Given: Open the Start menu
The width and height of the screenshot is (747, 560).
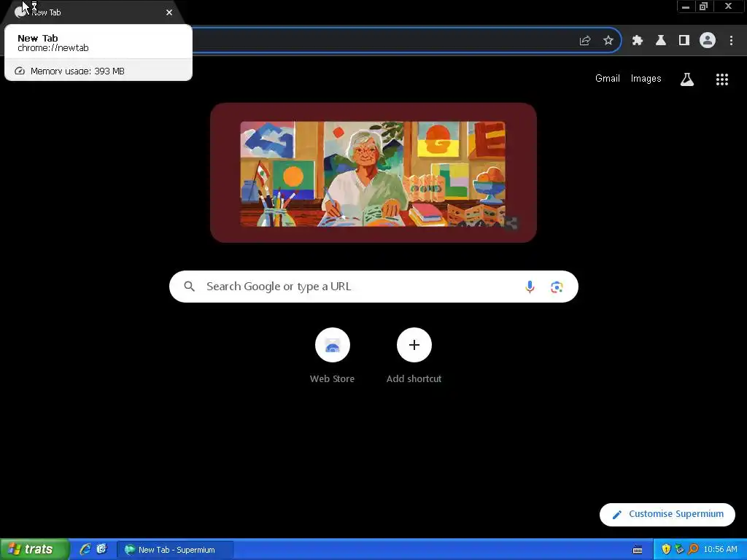Looking at the screenshot, I should click(x=34, y=549).
